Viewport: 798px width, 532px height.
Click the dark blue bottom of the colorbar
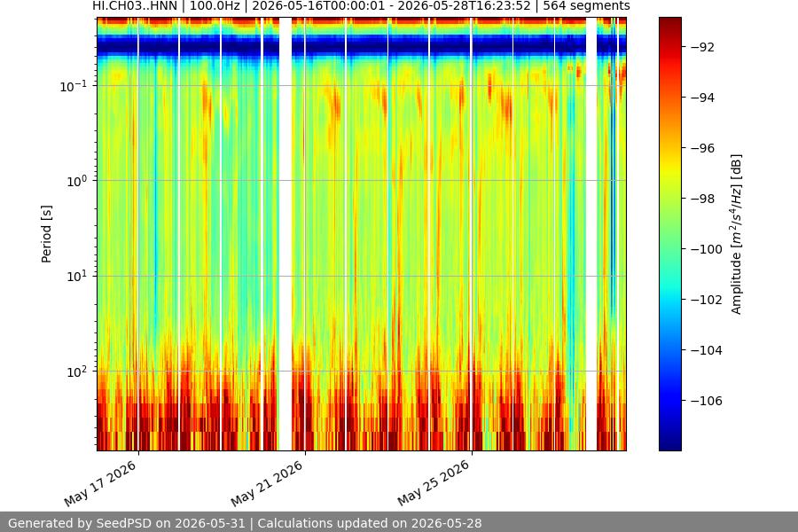click(669, 445)
